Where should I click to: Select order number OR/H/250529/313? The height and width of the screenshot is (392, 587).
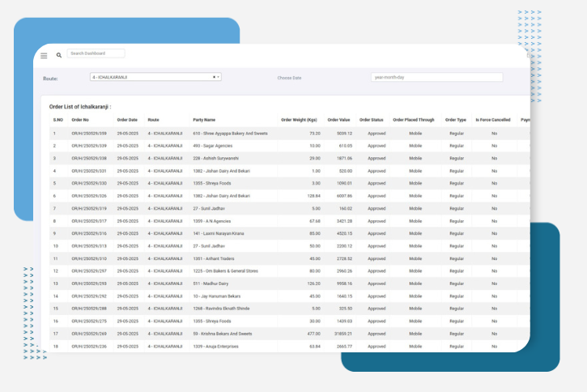point(89,246)
